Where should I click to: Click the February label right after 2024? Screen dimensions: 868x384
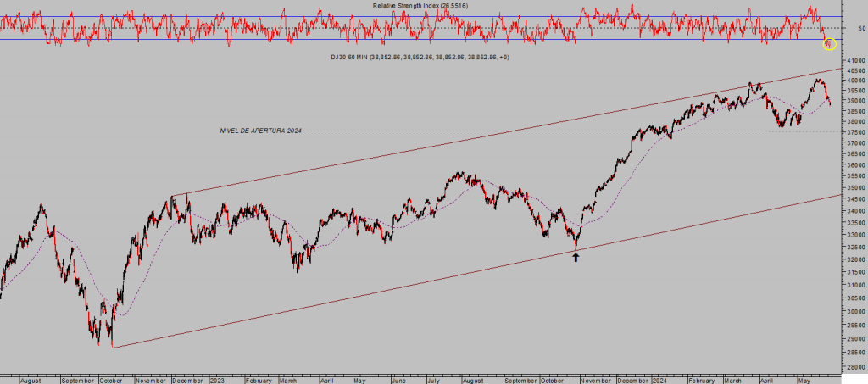tap(702, 381)
